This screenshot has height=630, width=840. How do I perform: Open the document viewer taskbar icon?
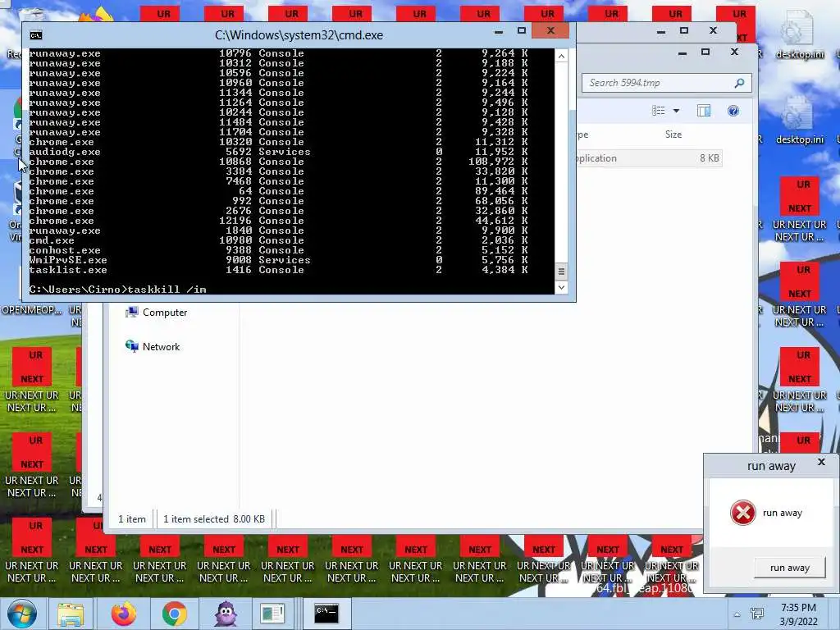(272, 614)
